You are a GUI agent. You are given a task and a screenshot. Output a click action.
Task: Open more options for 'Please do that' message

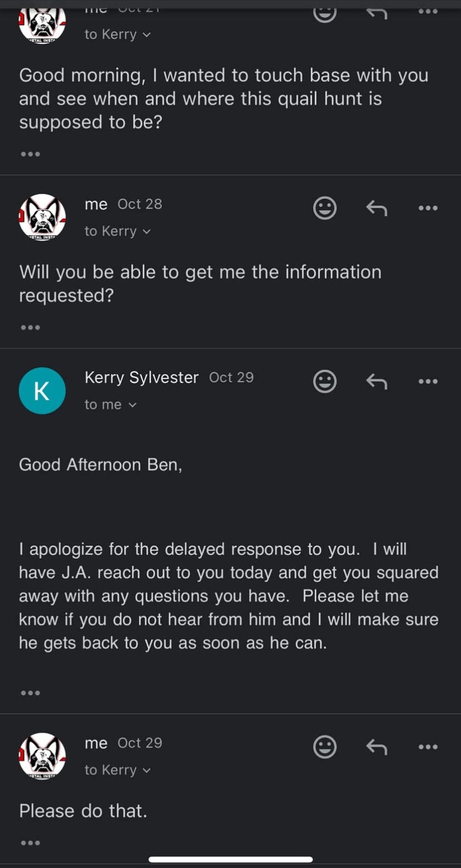[428, 747]
